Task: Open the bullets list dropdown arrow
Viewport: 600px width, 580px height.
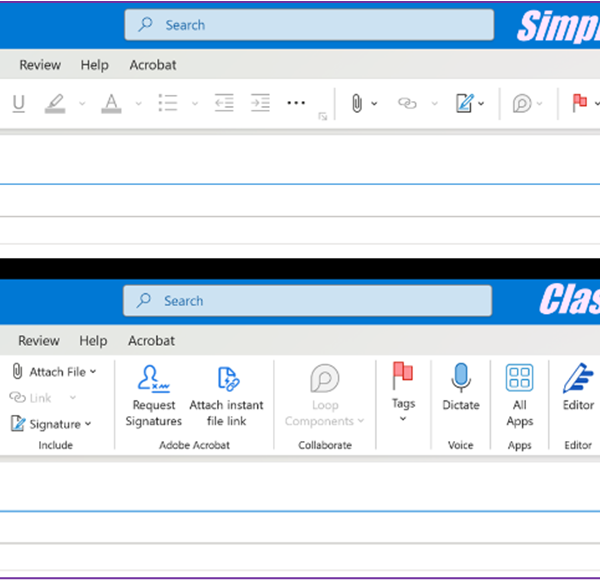Action: click(195, 103)
